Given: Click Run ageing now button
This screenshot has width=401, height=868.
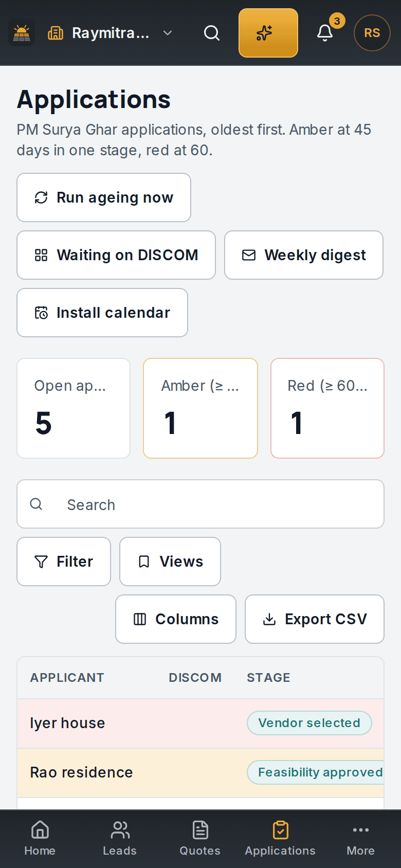Looking at the screenshot, I should (x=104, y=197).
